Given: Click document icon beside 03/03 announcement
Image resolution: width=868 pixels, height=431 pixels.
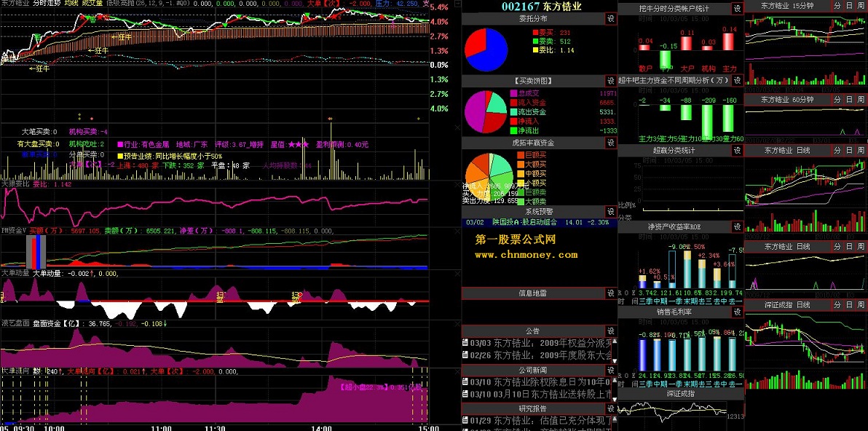Looking at the screenshot, I should click(465, 343).
